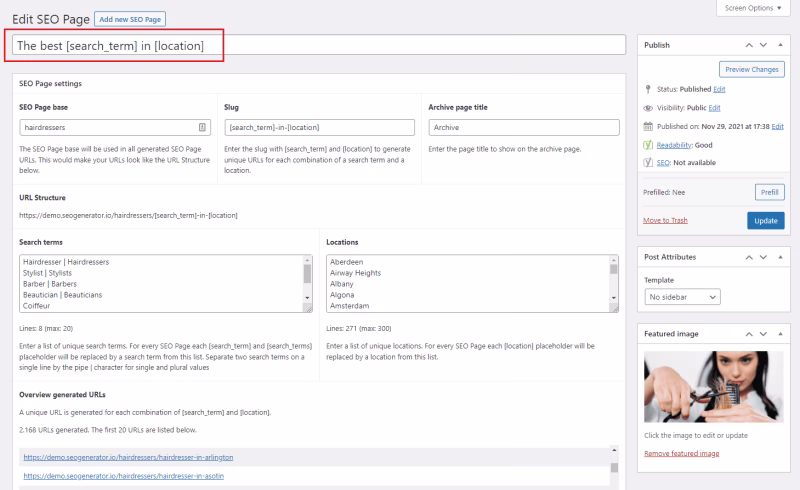Click the Preview Changes button

[752, 69]
